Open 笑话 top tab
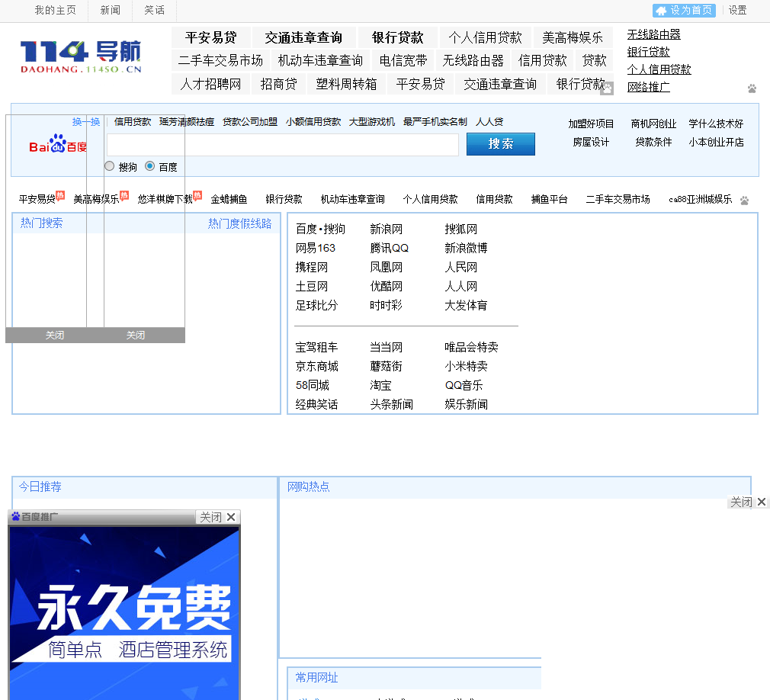The image size is (770, 700). (x=154, y=11)
